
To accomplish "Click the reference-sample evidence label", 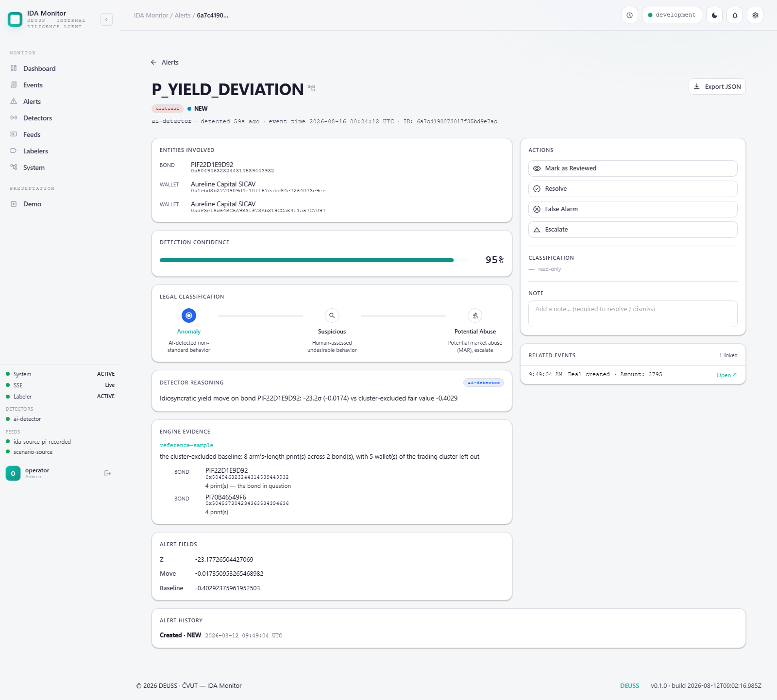I will 186,445.
